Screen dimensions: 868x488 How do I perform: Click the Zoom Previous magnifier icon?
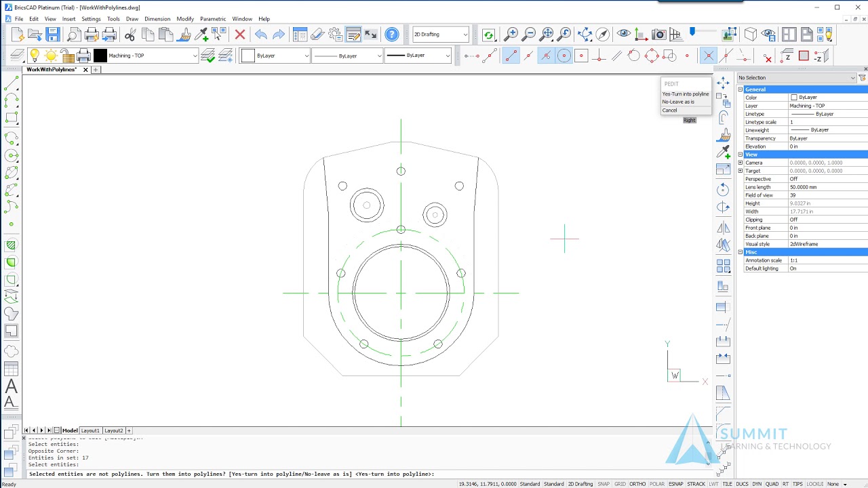point(565,35)
